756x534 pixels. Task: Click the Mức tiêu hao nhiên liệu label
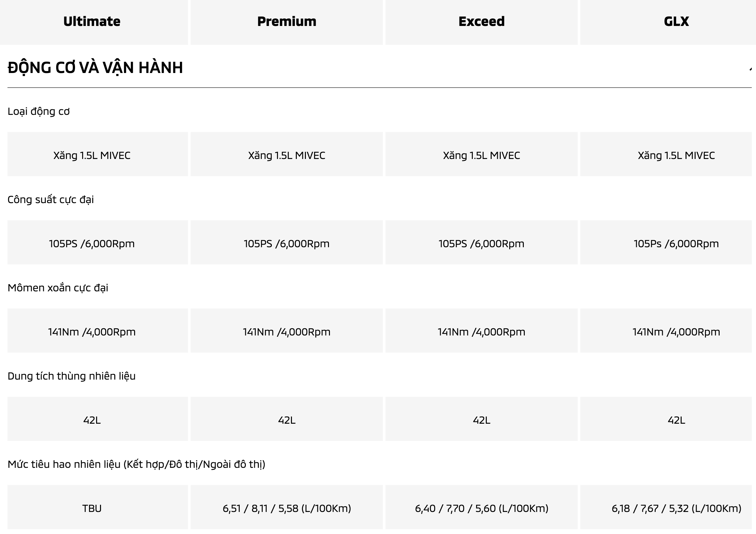coord(136,464)
